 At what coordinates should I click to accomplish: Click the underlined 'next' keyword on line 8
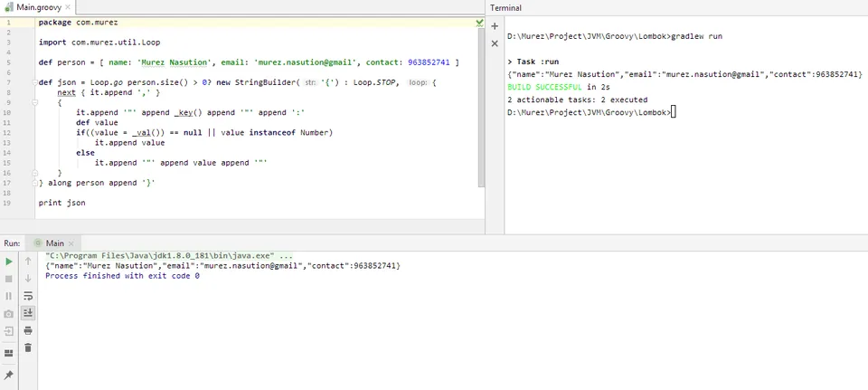point(66,92)
